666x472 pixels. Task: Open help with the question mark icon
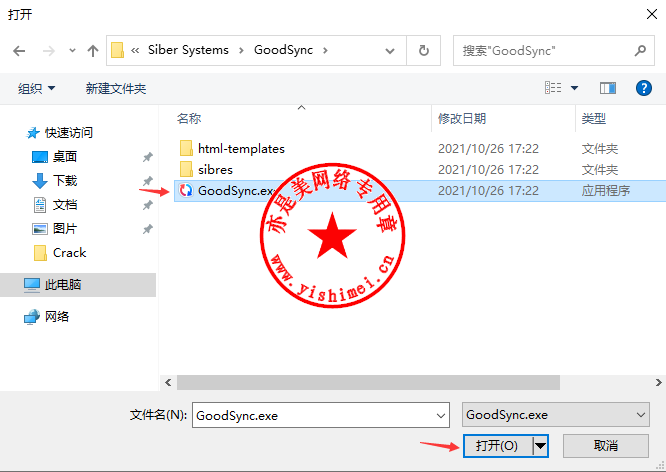point(644,88)
